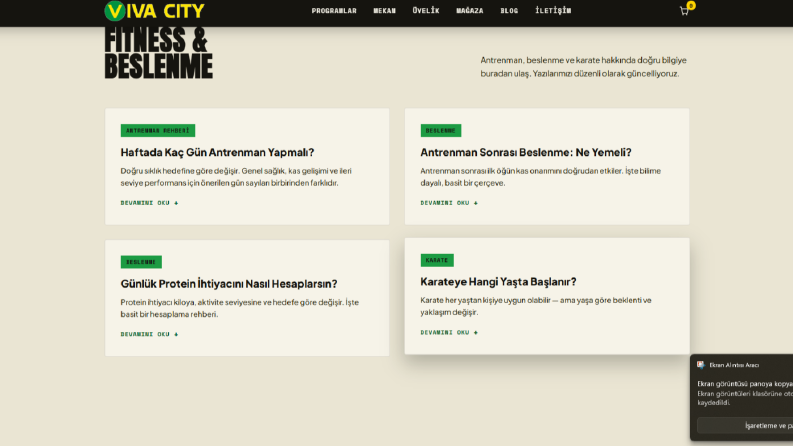Screen dimensions: 793x446
Task: Open article Günlük Protein İhtiyacını Nasıl Hesaplarsın?
Action: 229,284
